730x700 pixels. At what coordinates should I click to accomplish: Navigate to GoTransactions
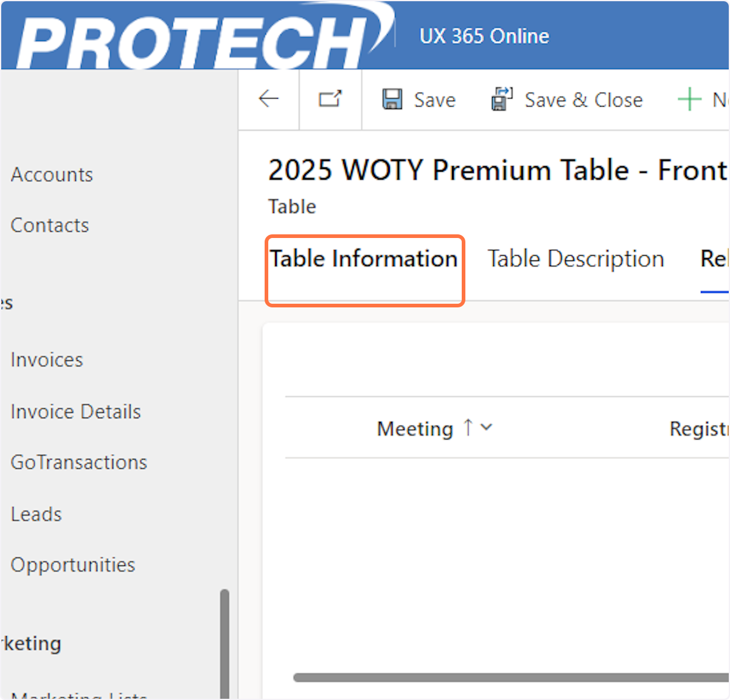pyautogui.click(x=79, y=463)
